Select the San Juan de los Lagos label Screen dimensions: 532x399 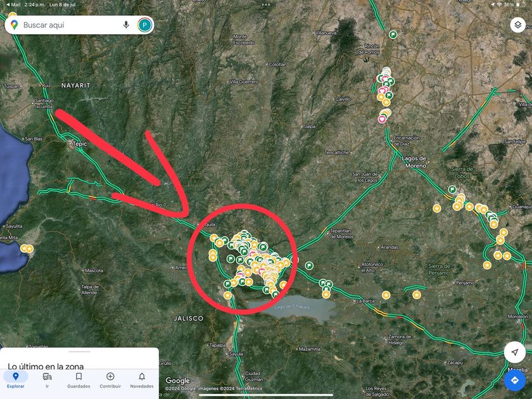tap(365, 177)
